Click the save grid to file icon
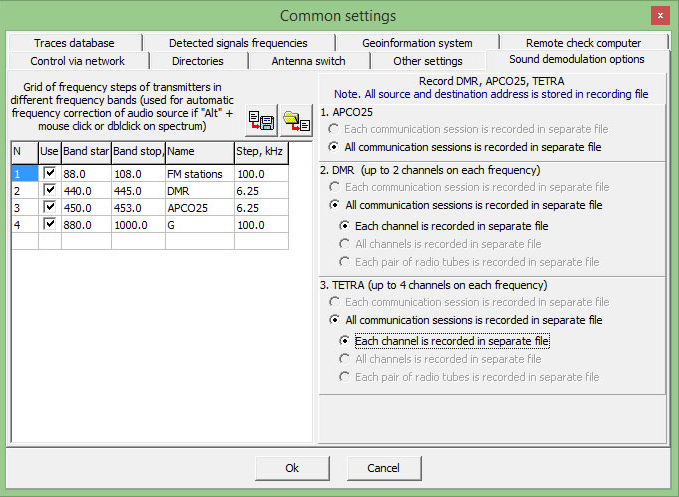 click(261, 120)
